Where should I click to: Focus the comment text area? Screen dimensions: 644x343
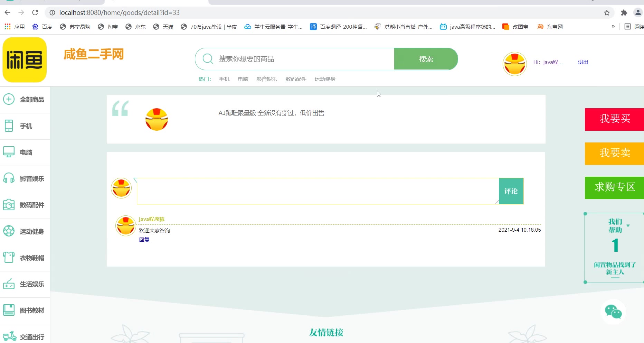[318, 191]
